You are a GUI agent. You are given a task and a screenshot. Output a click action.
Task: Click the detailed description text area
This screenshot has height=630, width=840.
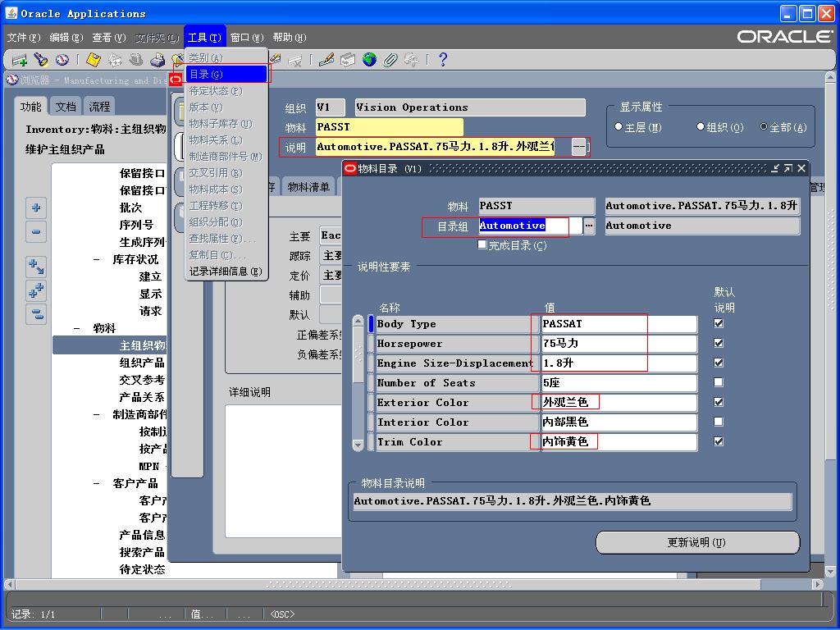tap(283, 471)
